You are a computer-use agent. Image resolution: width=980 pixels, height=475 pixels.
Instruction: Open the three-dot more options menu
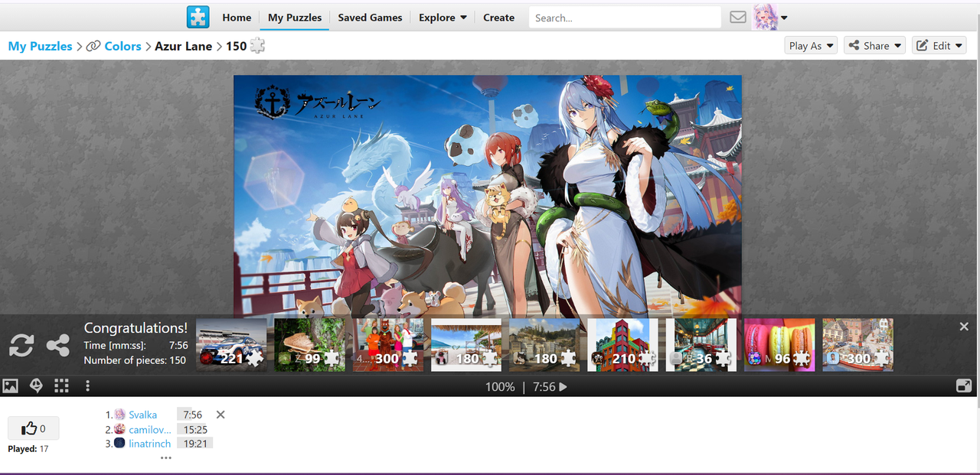(87, 386)
